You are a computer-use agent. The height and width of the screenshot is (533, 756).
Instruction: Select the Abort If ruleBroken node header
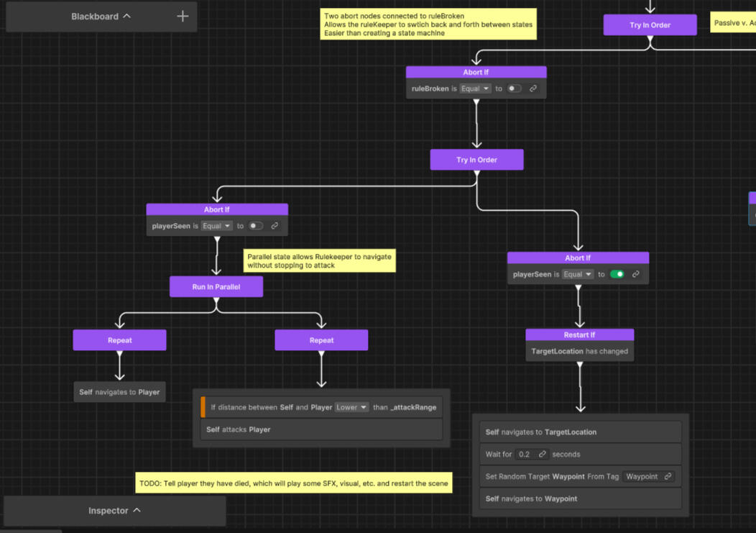pos(476,72)
